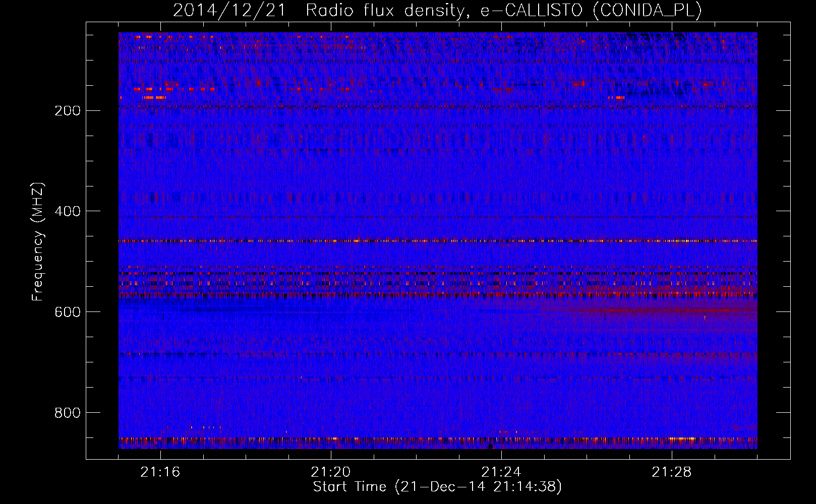
Task: Click the 21:16 time tick label
Action: [160, 472]
